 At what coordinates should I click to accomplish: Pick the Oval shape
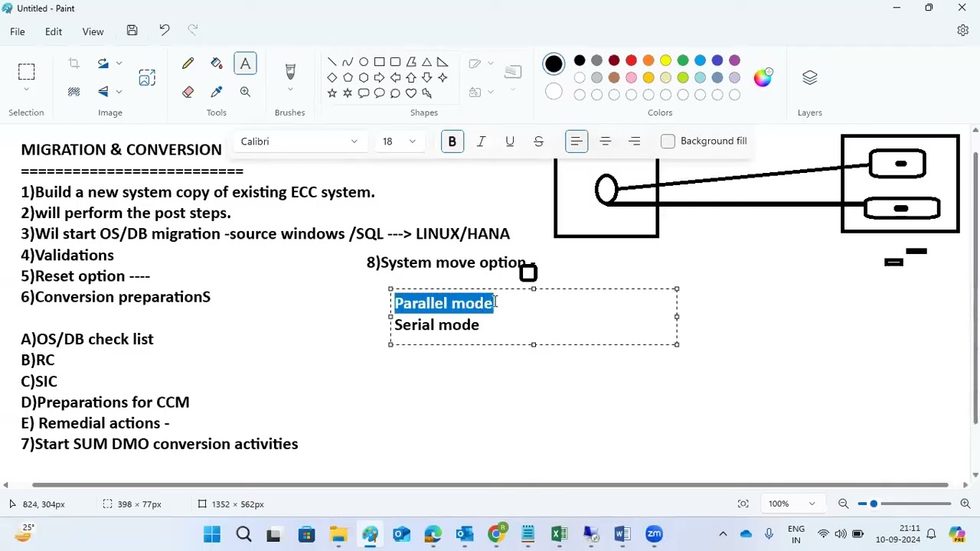364,62
